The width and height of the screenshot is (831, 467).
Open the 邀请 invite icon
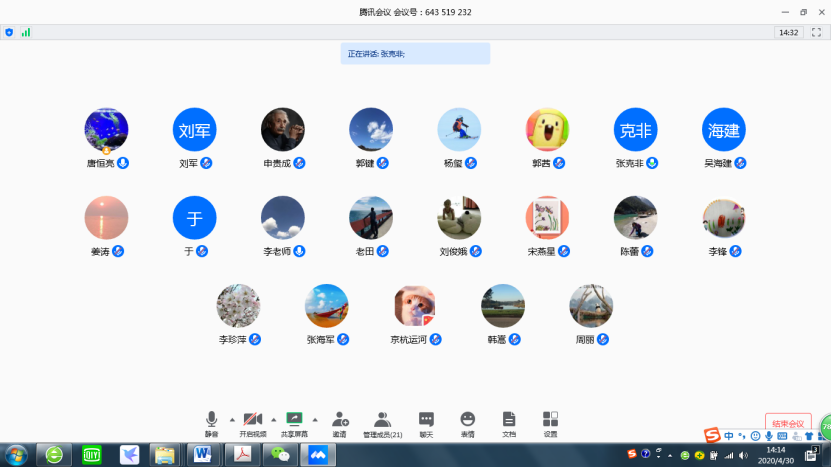(x=339, y=419)
